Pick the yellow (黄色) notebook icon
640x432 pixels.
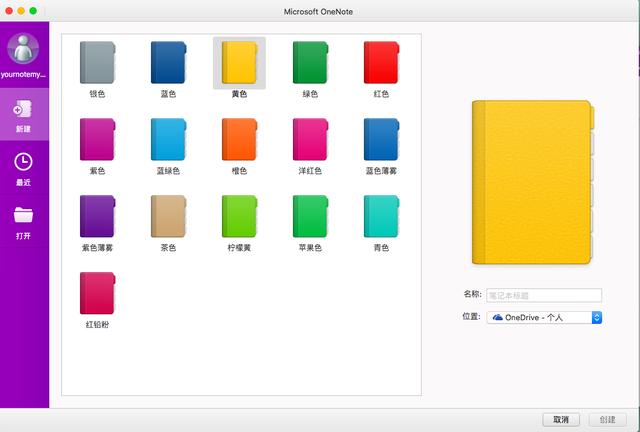[x=239, y=62]
